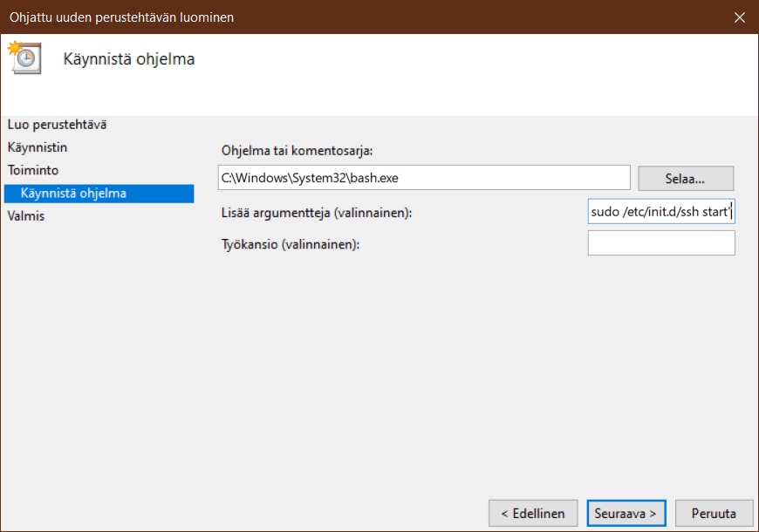The image size is (759, 532).
Task: Click the 'Ohjelma tai komentosarja:' label
Action: (x=297, y=151)
